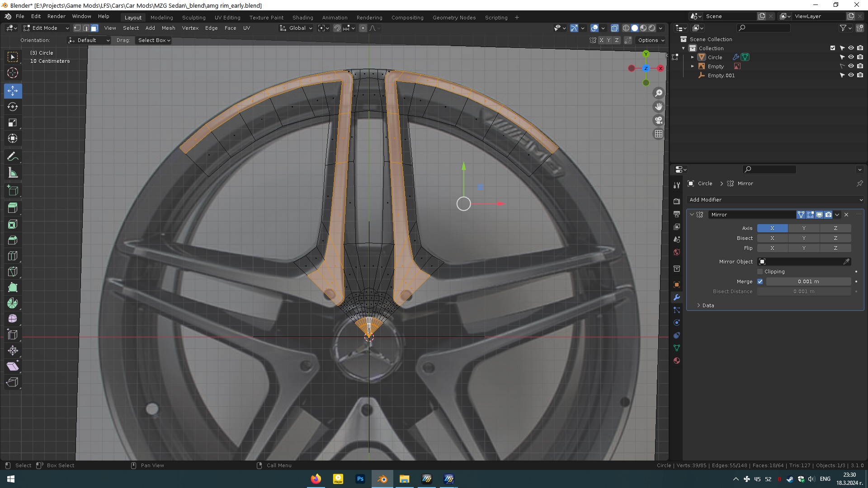Image resolution: width=868 pixels, height=488 pixels.
Task: Activate the Rotate tool
Action: [13, 107]
